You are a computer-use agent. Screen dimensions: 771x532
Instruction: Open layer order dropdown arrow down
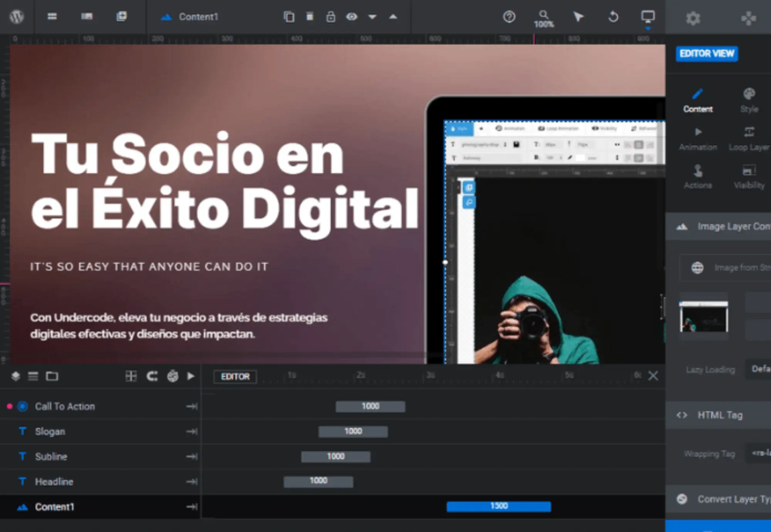[x=372, y=17]
